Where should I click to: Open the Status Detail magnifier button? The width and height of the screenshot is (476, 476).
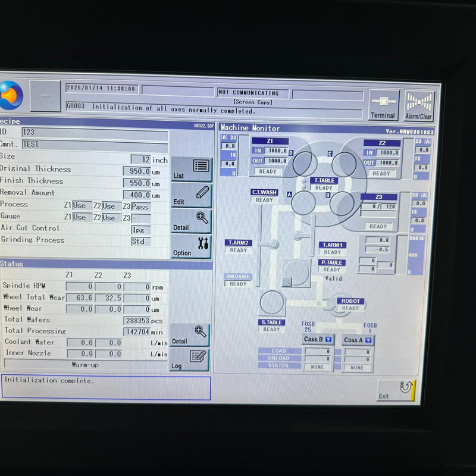pos(189,335)
